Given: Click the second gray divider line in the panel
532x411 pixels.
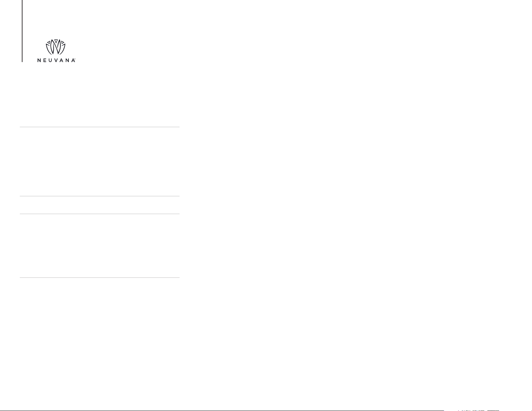Looking at the screenshot, I should point(100,196).
